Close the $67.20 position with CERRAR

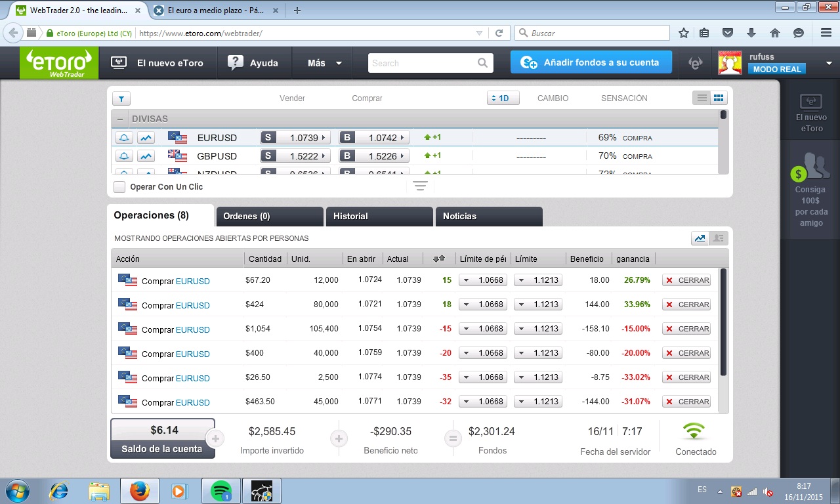(x=686, y=280)
